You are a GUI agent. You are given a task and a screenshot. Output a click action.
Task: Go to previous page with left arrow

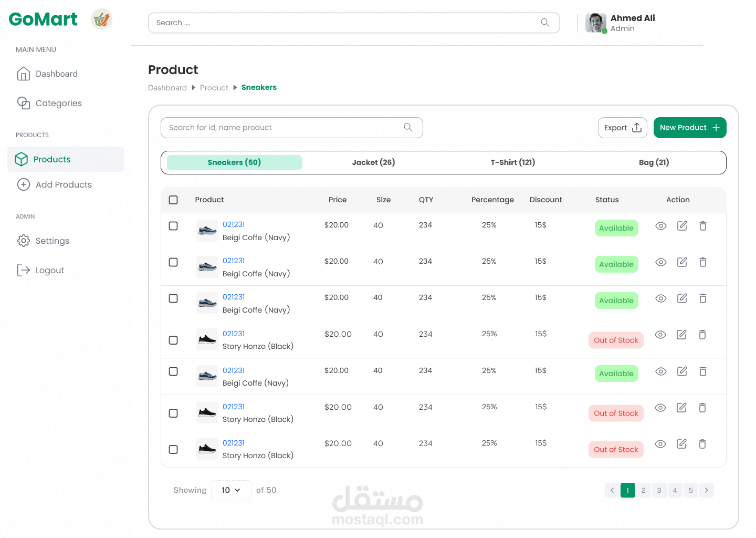[612, 490]
